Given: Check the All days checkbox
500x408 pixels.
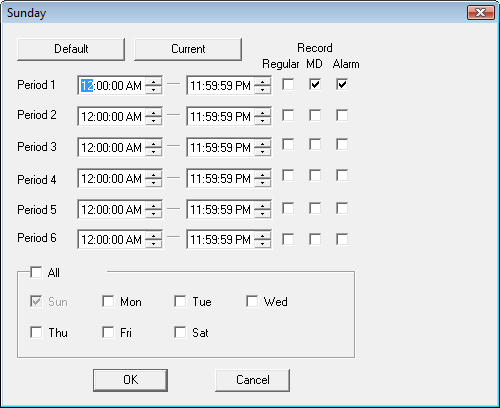Looking at the screenshot, I should coord(36,272).
